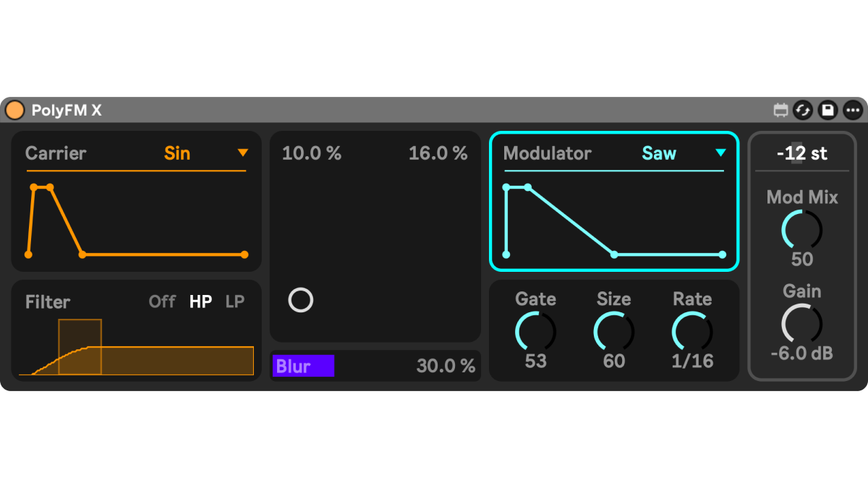Click the Gate knob
Screen dimensions: 868x488
535,332
